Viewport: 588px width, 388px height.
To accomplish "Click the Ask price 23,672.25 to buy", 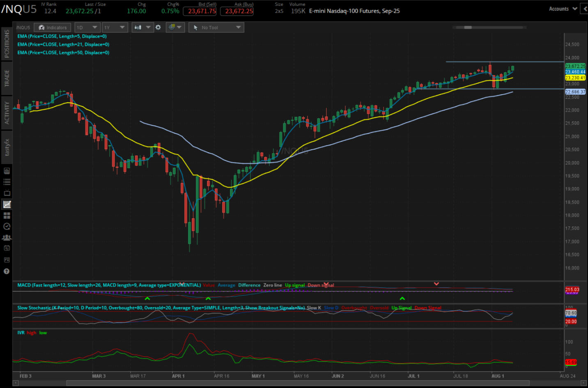I will point(237,11).
